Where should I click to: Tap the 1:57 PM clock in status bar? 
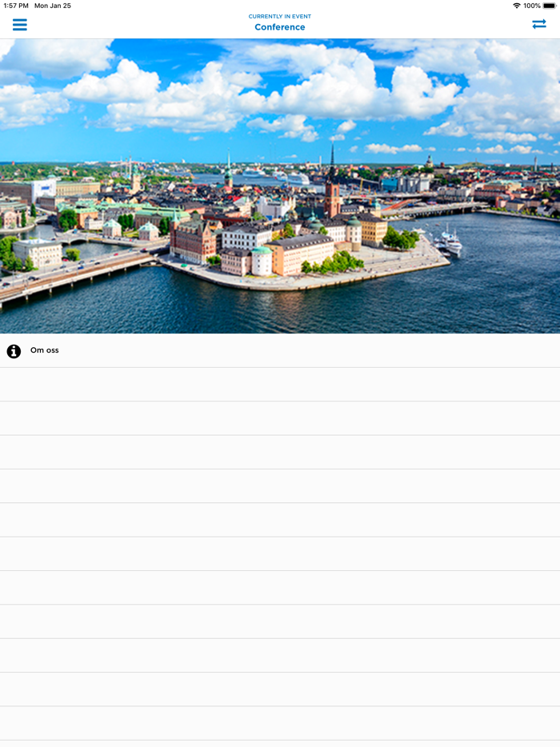[x=16, y=6]
